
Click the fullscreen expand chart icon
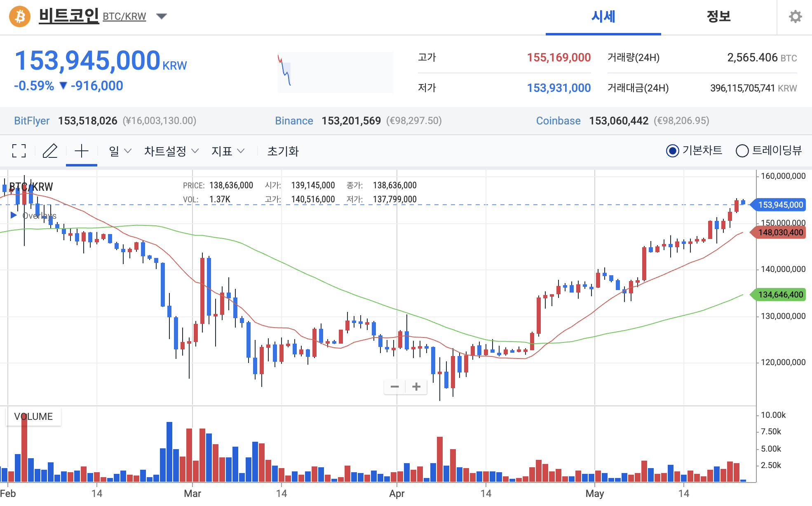(x=19, y=151)
